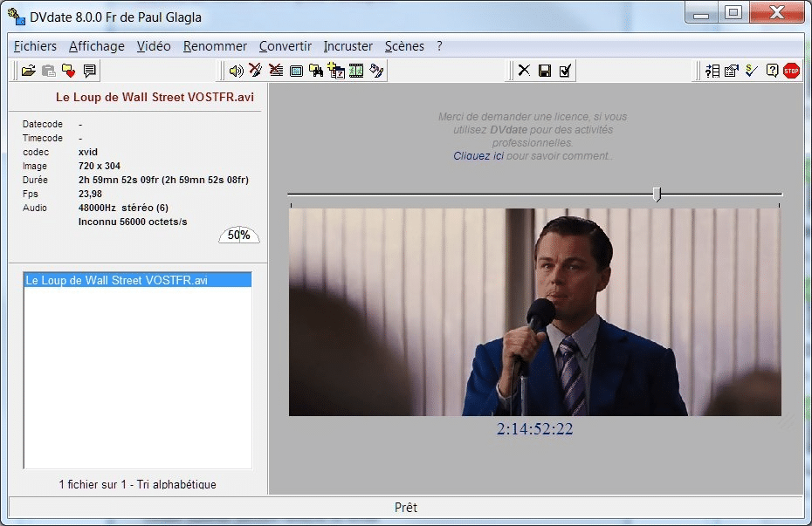The height and width of the screenshot is (526, 812).
Task: Follow the 'Cliquez ici' license link
Action: [x=478, y=155]
